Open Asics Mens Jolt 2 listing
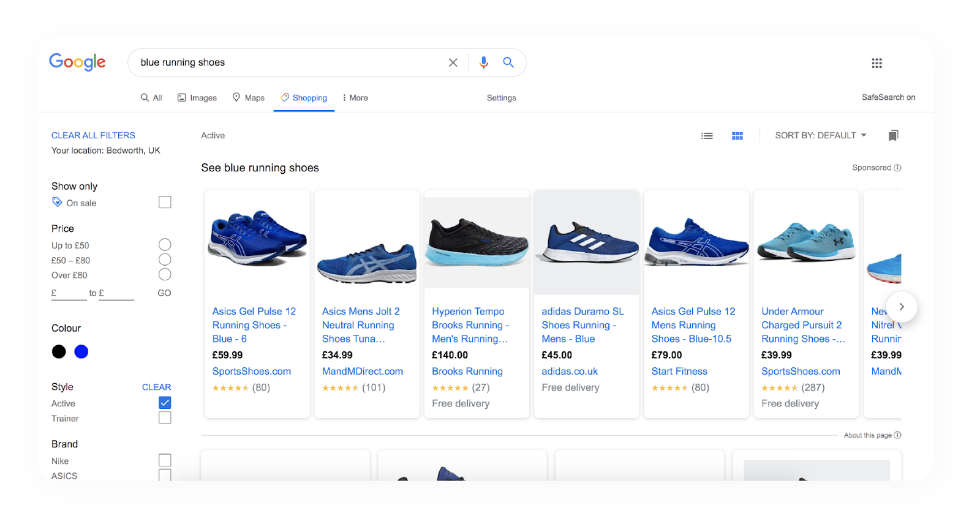The width and height of the screenshot is (980, 527). pos(361,325)
